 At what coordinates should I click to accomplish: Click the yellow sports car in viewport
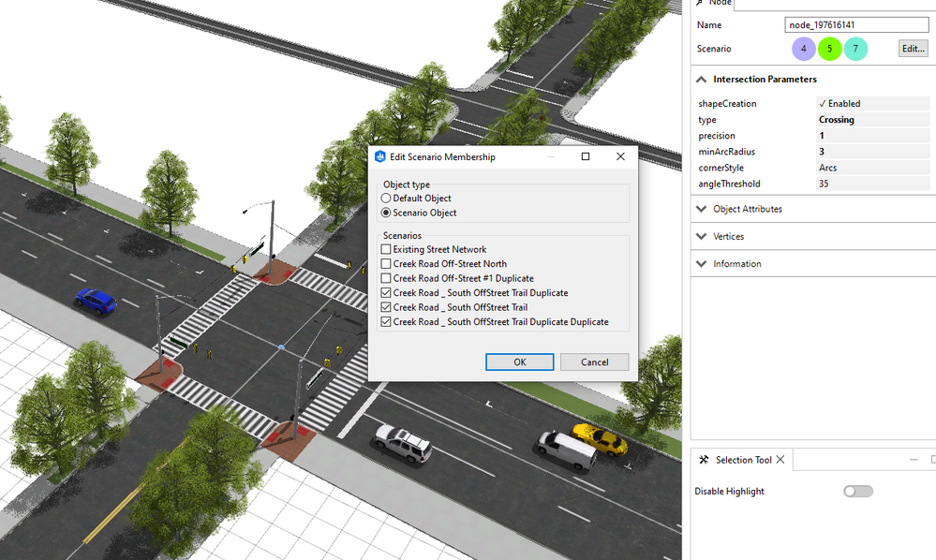tap(600, 439)
